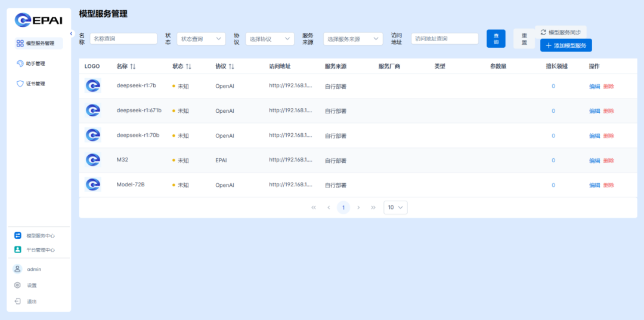Click the 退出 logout icon
This screenshot has height=320, width=644.
(18, 301)
